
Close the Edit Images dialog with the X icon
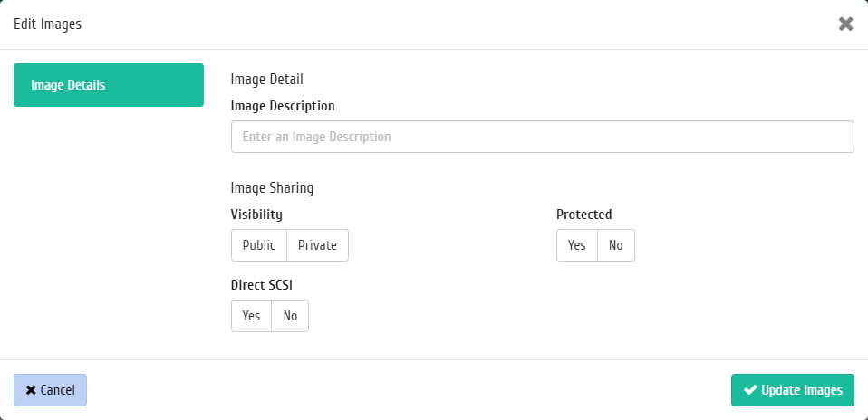845,24
